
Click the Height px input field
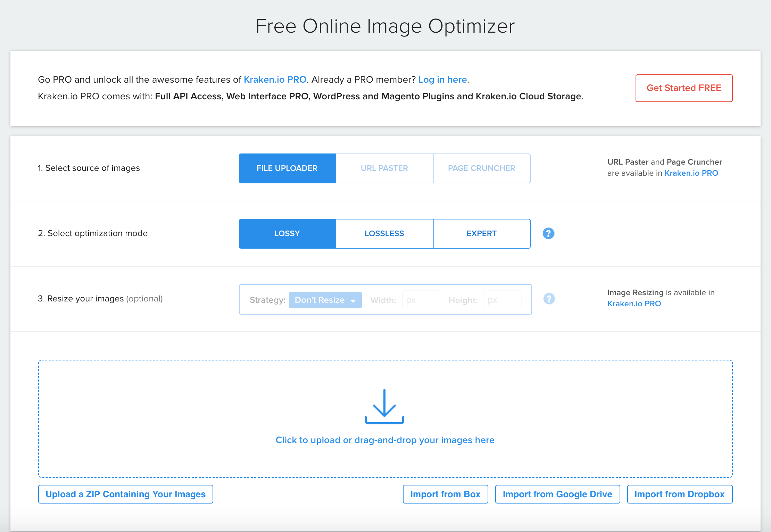(502, 300)
